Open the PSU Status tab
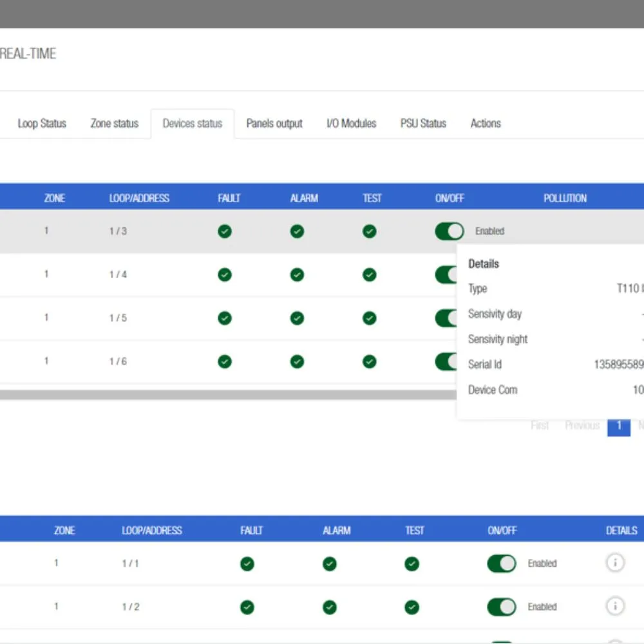The width and height of the screenshot is (644, 644). click(x=423, y=123)
